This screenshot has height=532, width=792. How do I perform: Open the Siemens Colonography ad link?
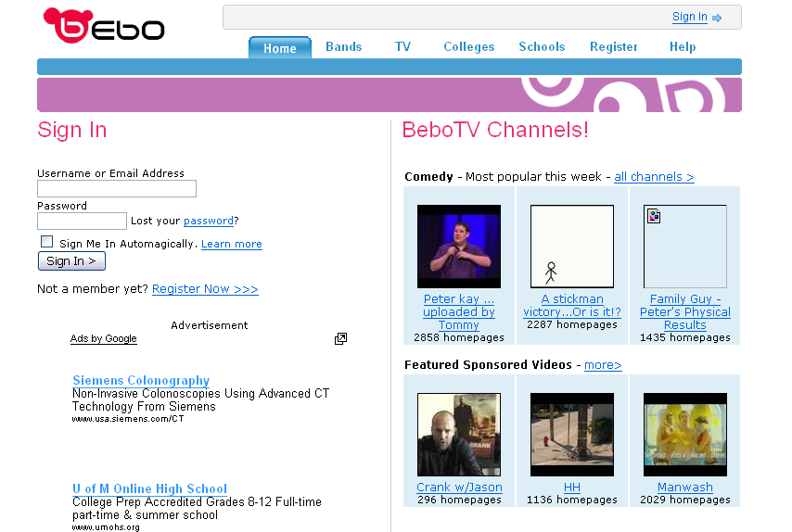pos(141,381)
